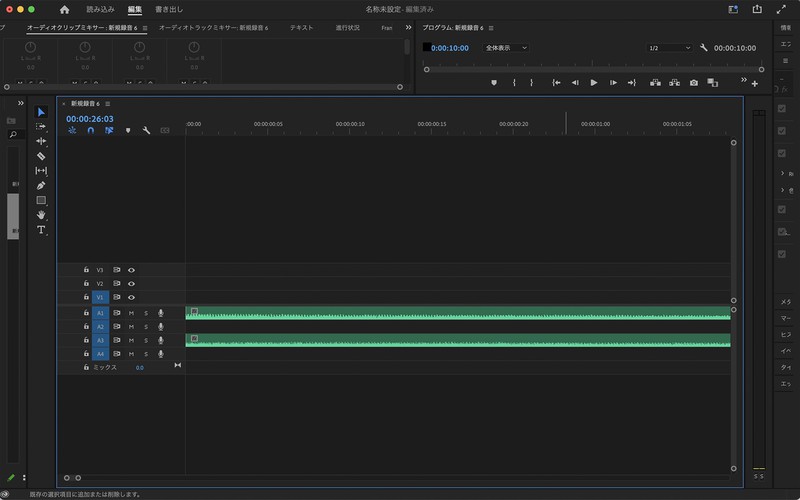Open the Program monitor panel menu
800x500 pixels.
491,28
